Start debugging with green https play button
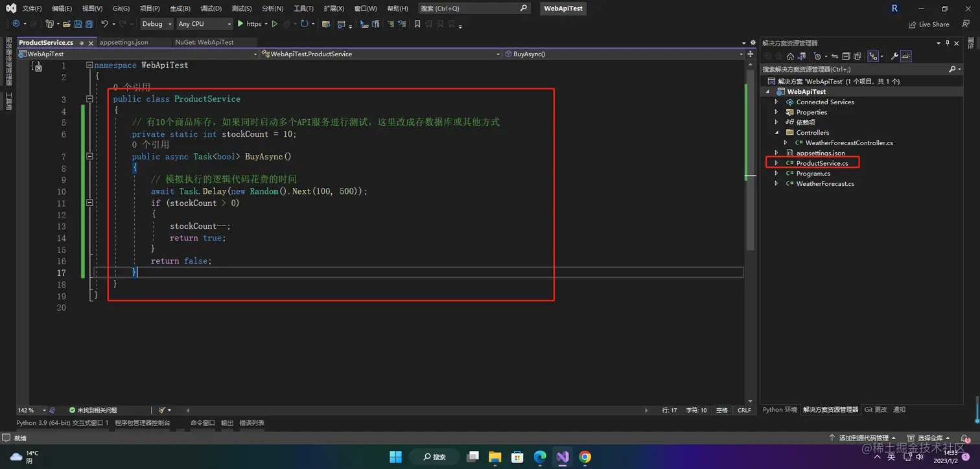 coord(249,23)
